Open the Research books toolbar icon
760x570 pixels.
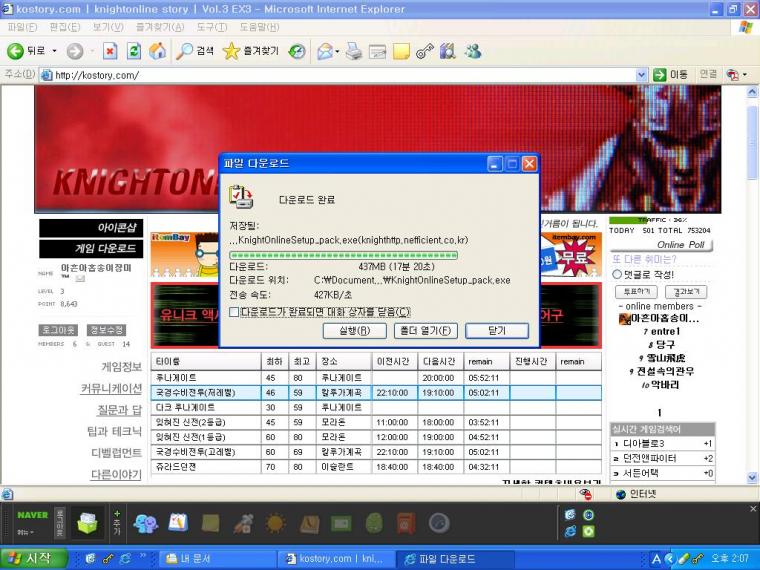click(448, 51)
